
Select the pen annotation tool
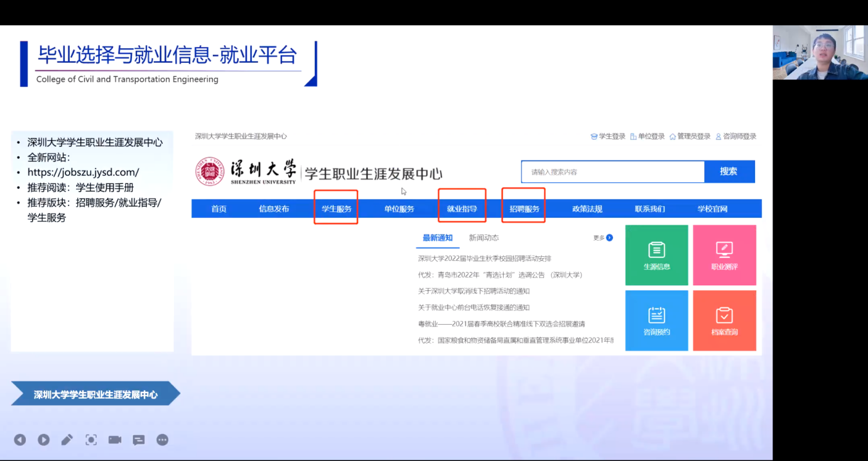pos(67,440)
